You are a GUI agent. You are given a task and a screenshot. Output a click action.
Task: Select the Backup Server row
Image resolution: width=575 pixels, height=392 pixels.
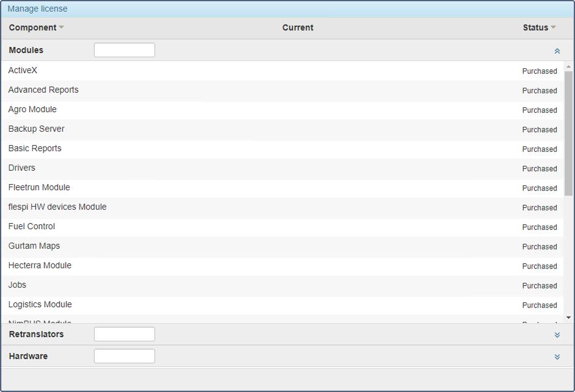pos(37,129)
